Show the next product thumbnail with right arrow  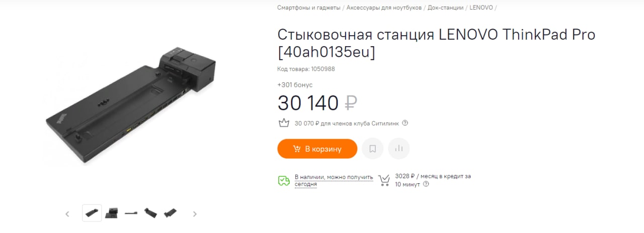pyautogui.click(x=195, y=214)
